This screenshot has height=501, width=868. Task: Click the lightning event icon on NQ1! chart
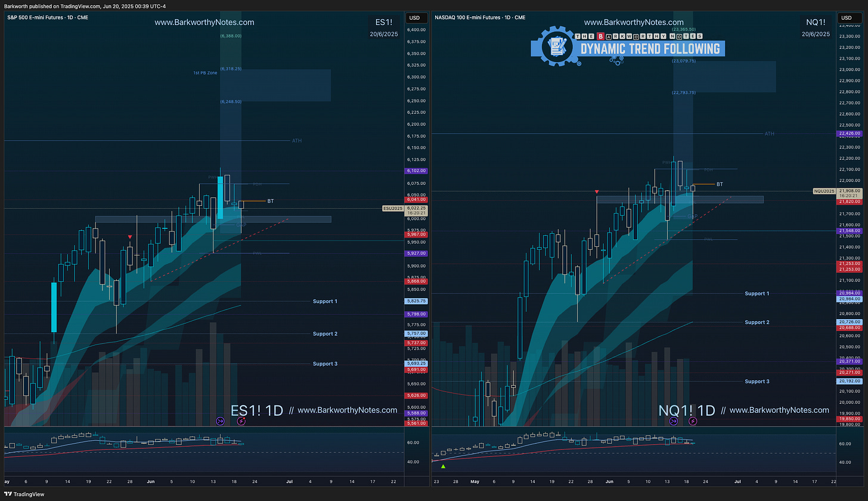click(693, 420)
